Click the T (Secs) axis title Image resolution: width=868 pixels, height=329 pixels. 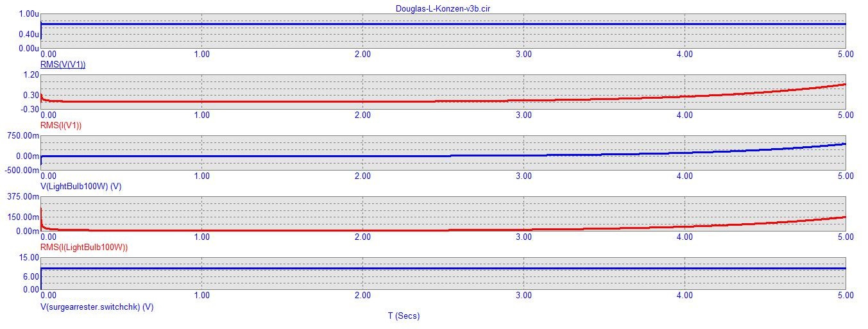(404, 316)
